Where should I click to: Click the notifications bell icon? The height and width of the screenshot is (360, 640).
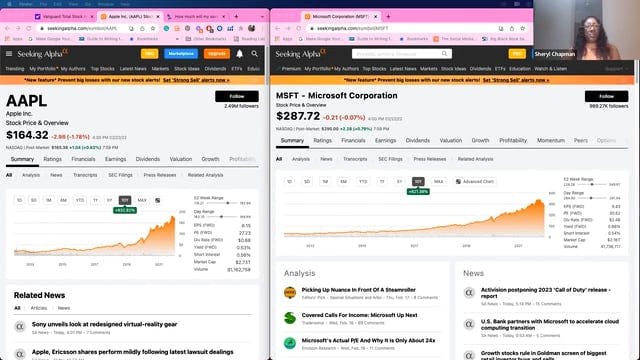coord(240,54)
